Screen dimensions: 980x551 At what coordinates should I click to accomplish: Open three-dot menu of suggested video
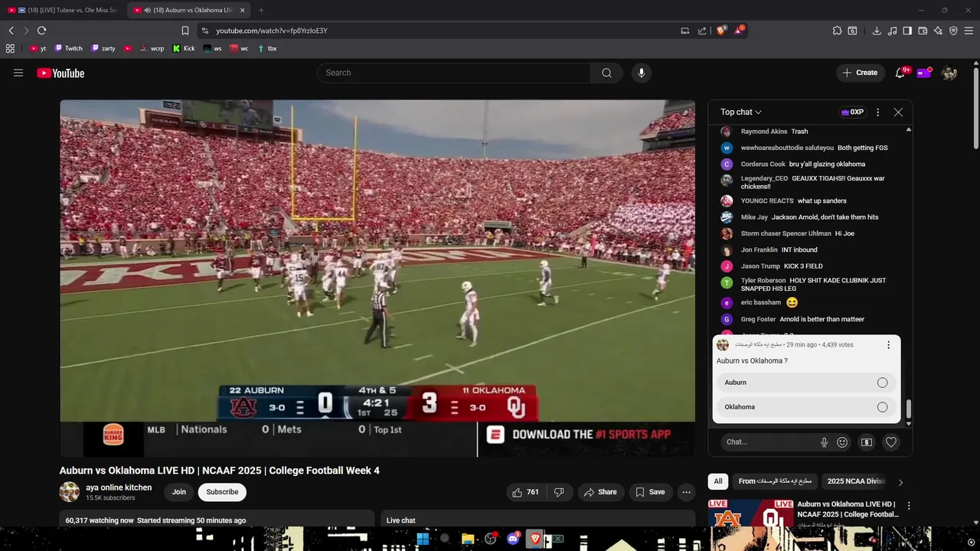click(x=909, y=506)
